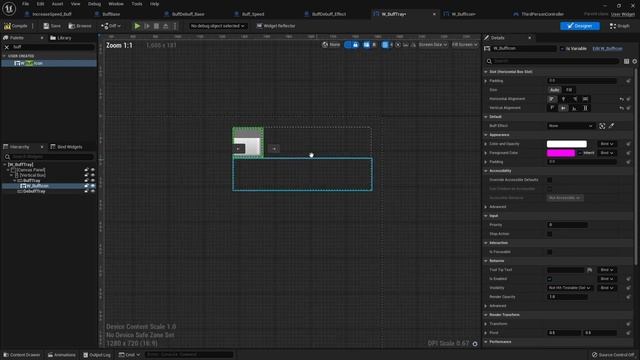
Task: Set Horizontal Alignment to center
Action: 563,99
